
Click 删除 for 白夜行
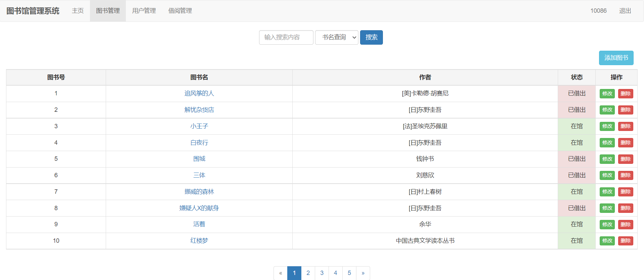point(626,143)
